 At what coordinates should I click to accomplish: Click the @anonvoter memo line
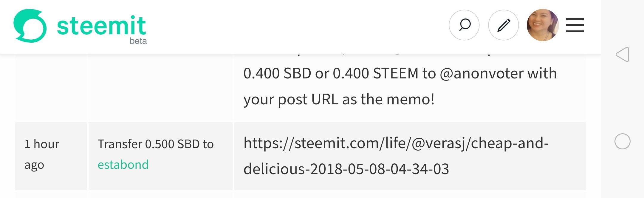tap(400, 73)
